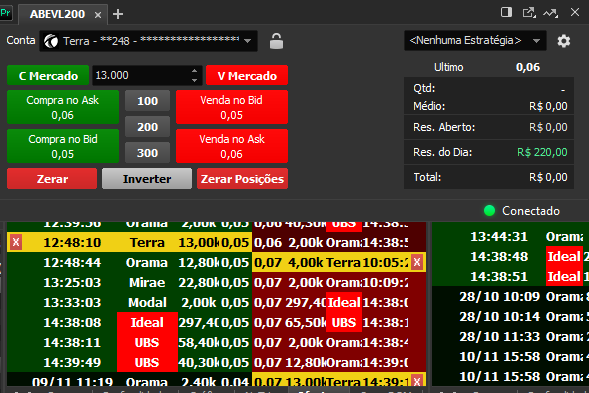
Task: Select the 13:33:03 Modal bid row
Action: pyautogui.click(x=129, y=302)
